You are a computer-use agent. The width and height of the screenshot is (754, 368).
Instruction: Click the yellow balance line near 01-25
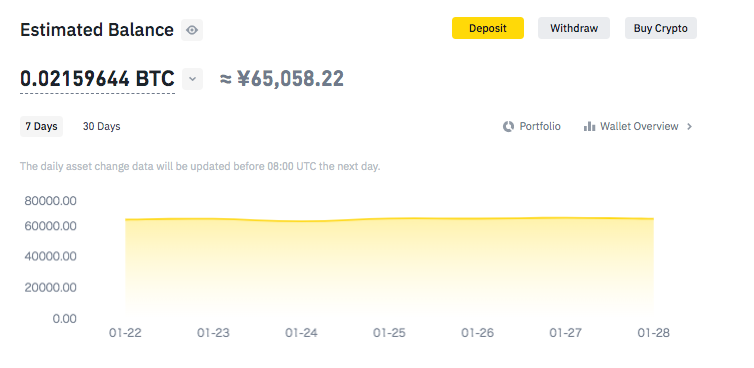coord(390,218)
